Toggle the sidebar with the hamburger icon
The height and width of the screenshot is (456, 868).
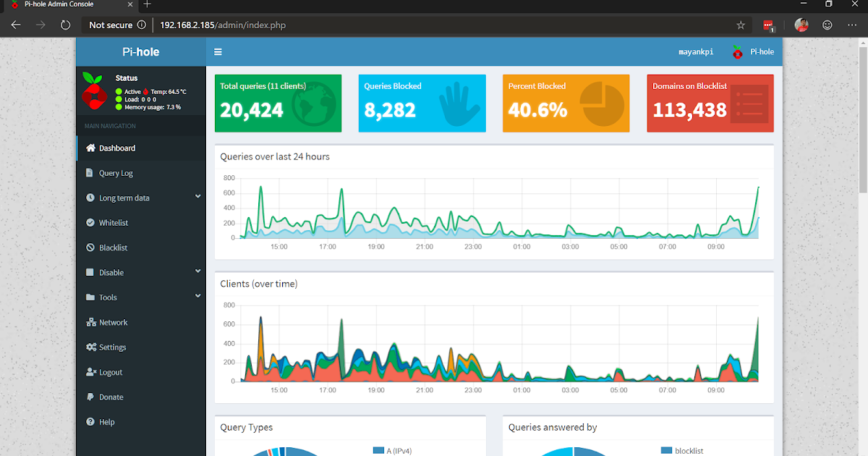click(x=218, y=52)
